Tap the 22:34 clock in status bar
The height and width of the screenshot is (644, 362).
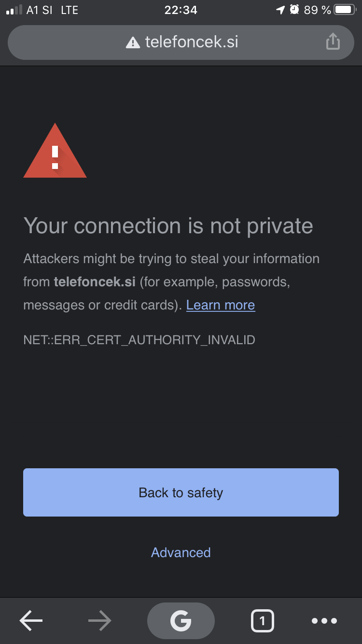tap(181, 10)
